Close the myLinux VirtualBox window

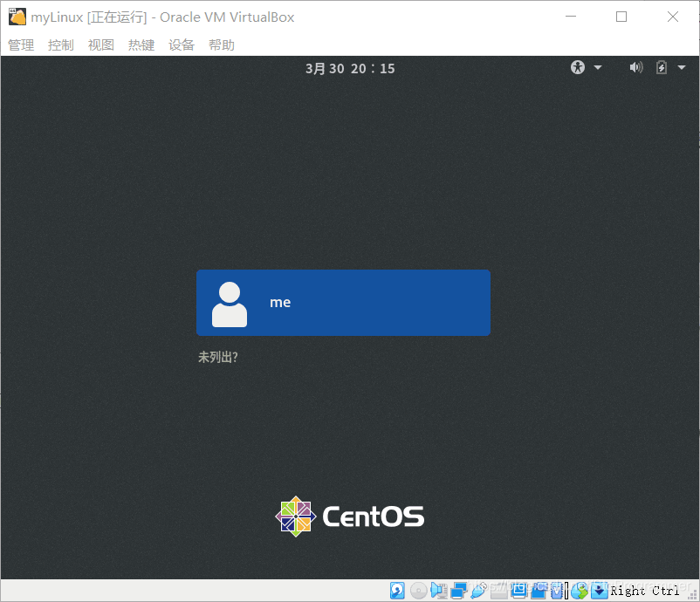(x=673, y=17)
